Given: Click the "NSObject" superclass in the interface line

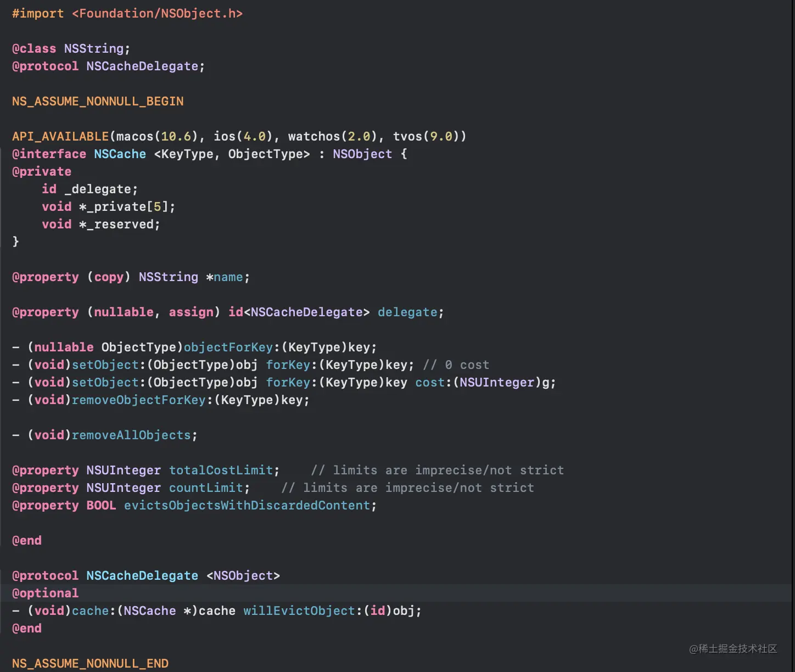Looking at the screenshot, I should [x=362, y=154].
